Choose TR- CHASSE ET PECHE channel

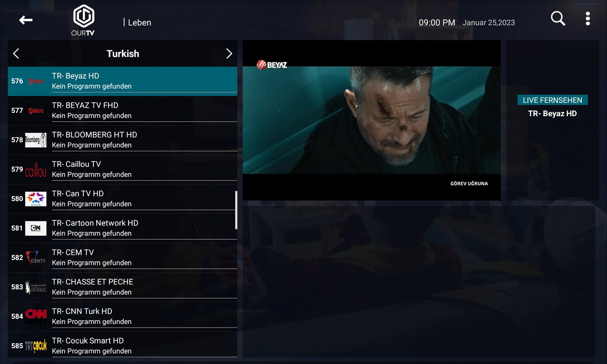[122, 287]
